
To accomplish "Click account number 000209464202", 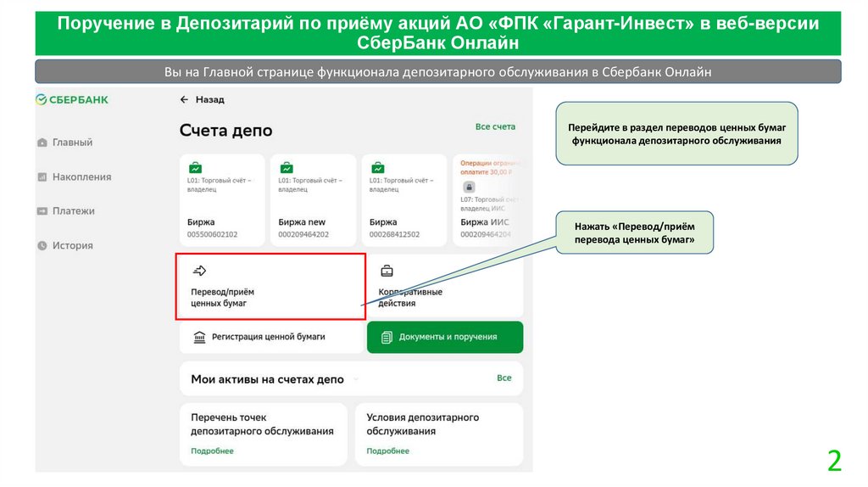I will (x=303, y=234).
